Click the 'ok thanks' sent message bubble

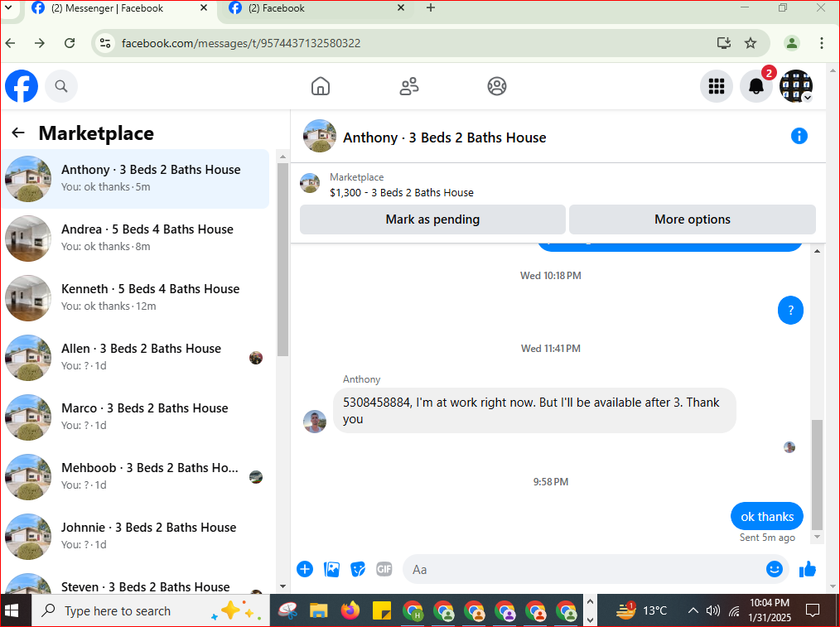[x=766, y=516]
